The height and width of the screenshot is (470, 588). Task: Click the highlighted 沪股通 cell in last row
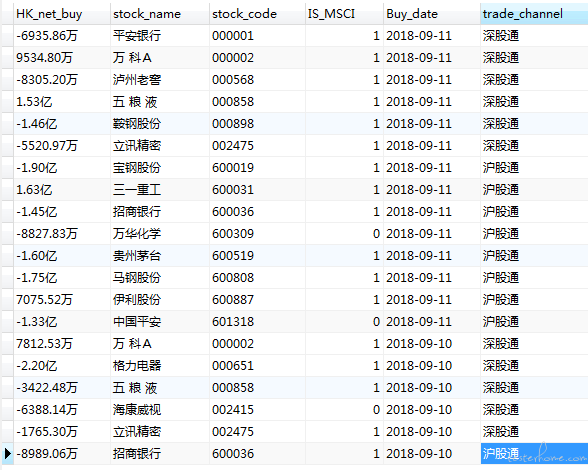click(534, 453)
